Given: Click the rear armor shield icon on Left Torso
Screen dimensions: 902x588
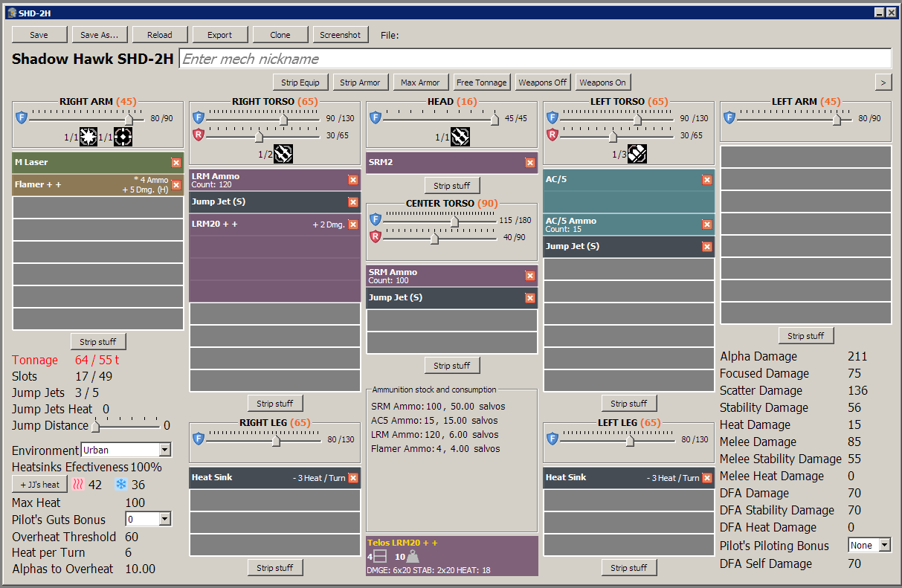Looking at the screenshot, I should (x=554, y=135).
